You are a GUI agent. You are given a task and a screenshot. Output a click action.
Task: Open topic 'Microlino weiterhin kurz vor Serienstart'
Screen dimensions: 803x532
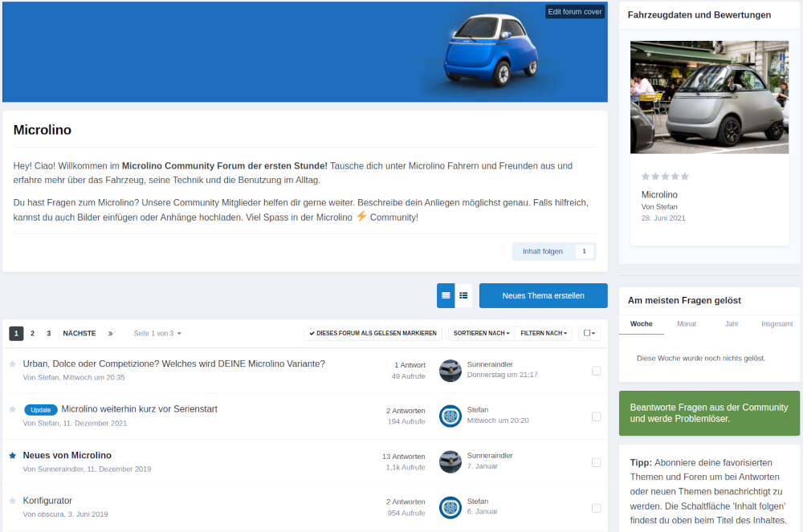coord(139,409)
